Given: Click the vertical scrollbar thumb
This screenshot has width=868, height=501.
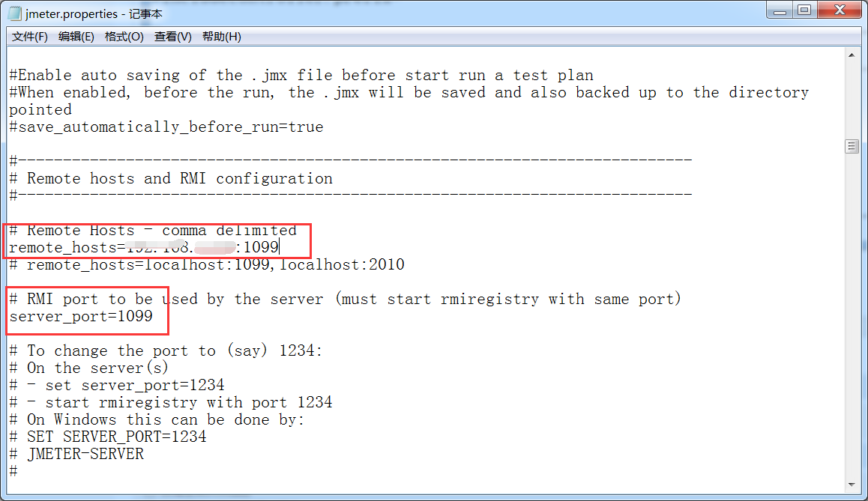Looking at the screenshot, I should pyautogui.click(x=852, y=147).
